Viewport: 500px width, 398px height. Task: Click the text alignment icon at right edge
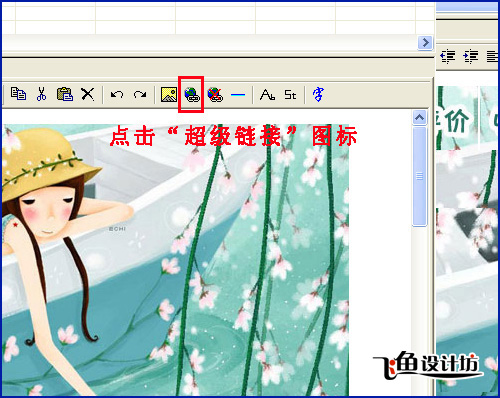pos(492,56)
